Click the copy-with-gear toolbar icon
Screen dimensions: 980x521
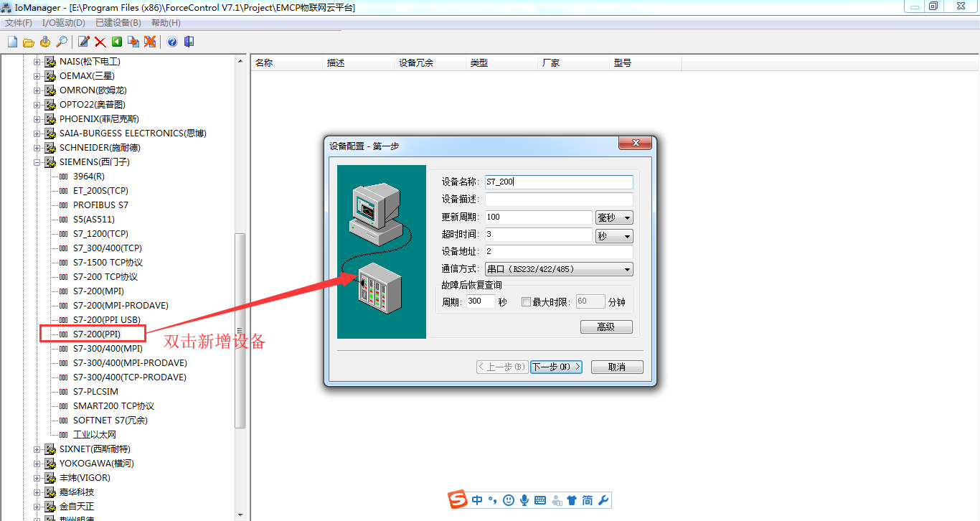tap(133, 42)
